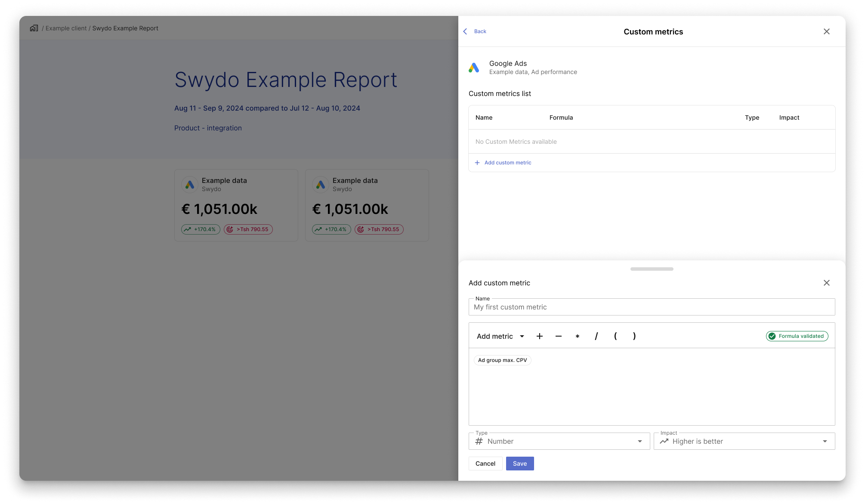Image resolution: width=865 pixels, height=504 pixels.
Task: Select the Ad group max. CPV chip
Action: pos(503,360)
